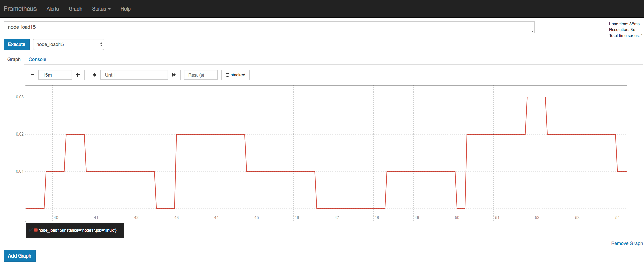Click the Res. (s) resolution input
The height and width of the screenshot is (267, 644).
point(201,75)
